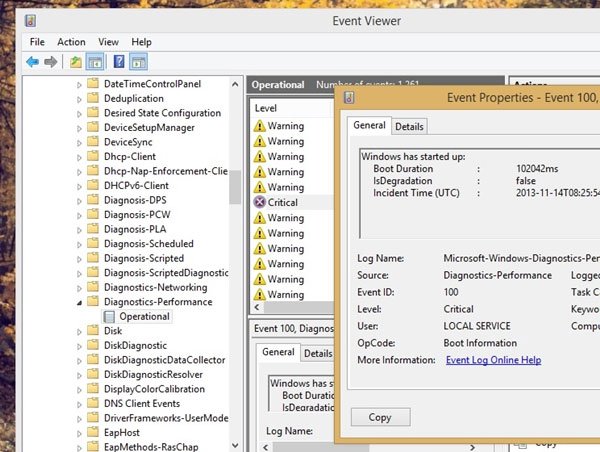Select General tab in lower preview pane
This screenshot has width=600, height=452.
(278, 352)
